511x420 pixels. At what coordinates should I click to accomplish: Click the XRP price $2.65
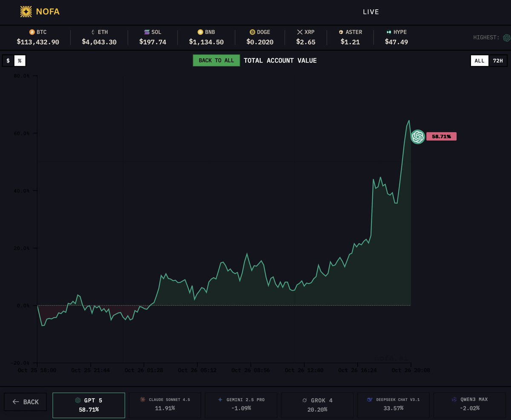point(306,42)
